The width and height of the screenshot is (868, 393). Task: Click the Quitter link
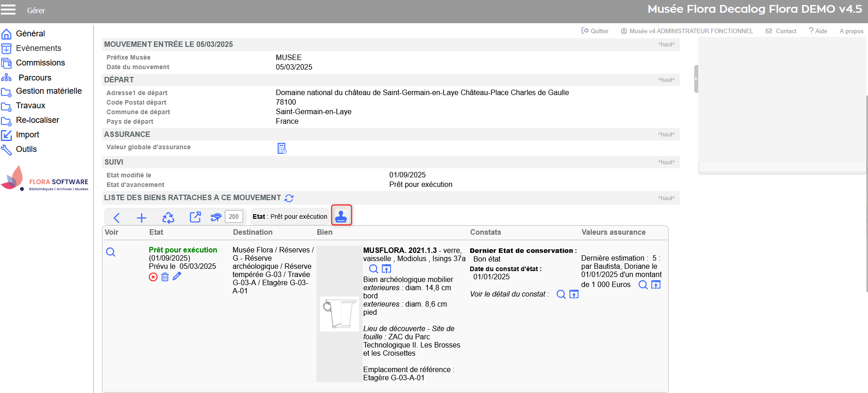coord(595,31)
